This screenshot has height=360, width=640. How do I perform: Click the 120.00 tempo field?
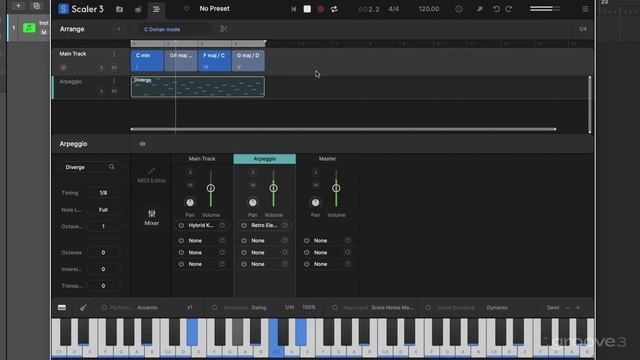pos(429,9)
